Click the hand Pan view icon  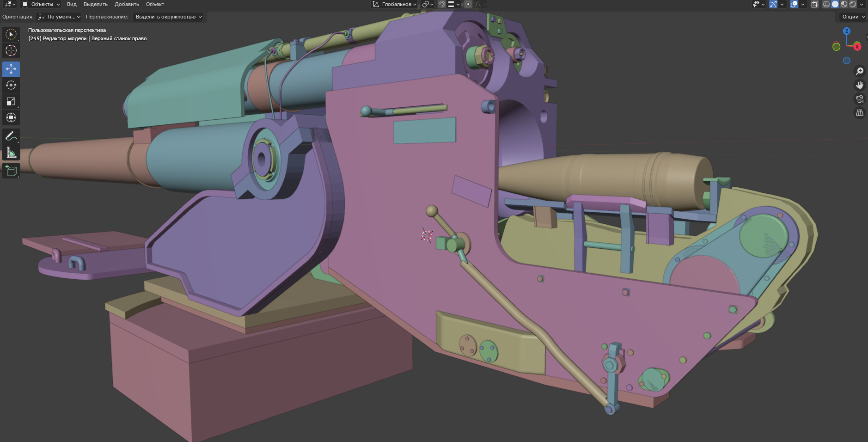click(860, 85)
